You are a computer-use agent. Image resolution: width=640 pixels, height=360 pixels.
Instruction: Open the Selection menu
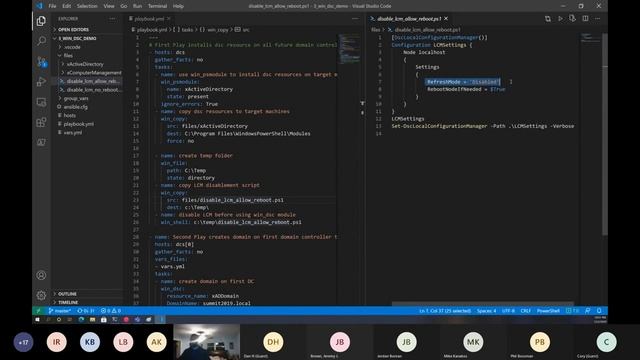pyautogui.click(x=87, y=6)
